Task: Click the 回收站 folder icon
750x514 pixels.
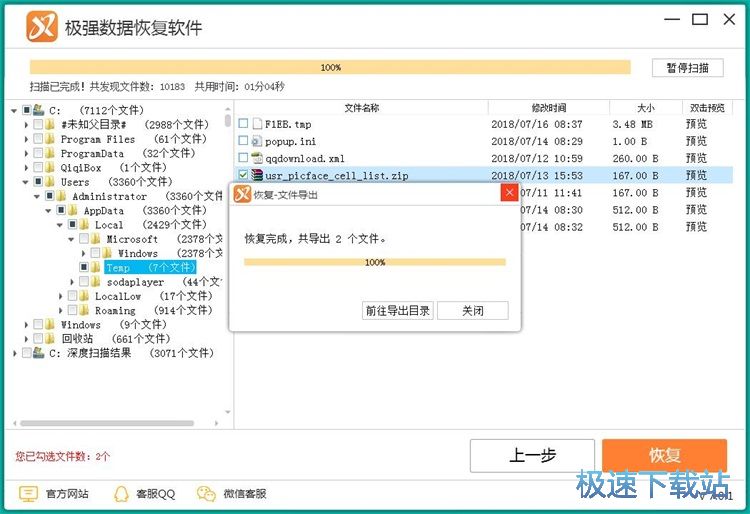Action: [x=50, y=339]
